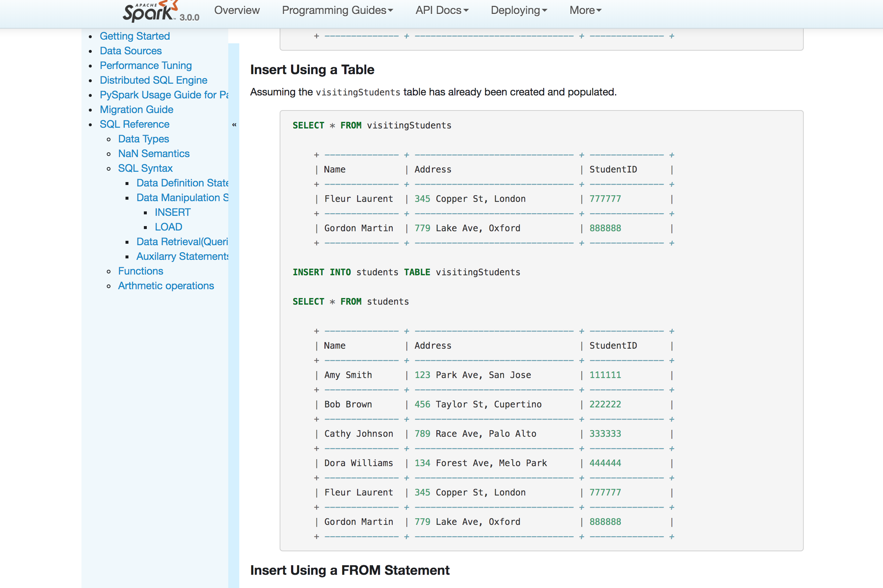Image resolution: width=883 pixels, height=588 pixels.
Task: Go to the Functions sidebar link
Action: [x=141, y=271]
